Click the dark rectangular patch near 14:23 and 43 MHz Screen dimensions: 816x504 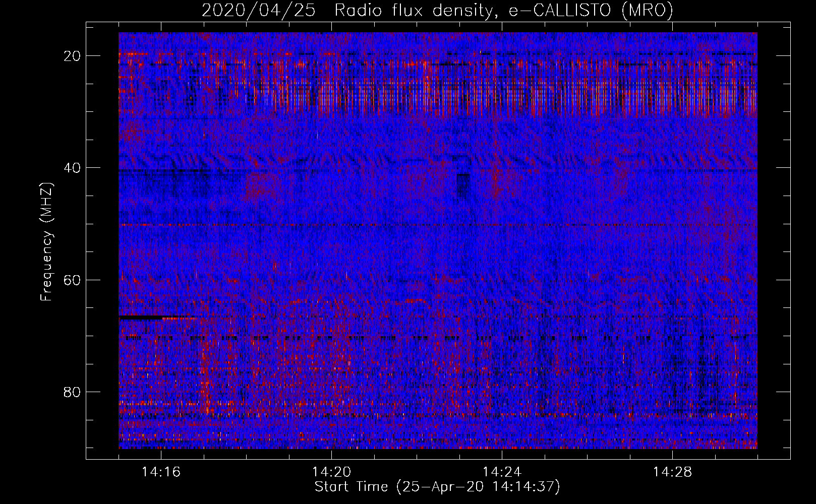point(463,185)
